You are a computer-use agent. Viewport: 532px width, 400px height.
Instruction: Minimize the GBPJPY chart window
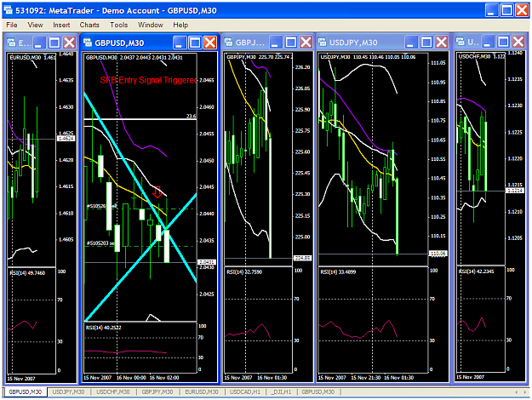(x=276, y=43)
